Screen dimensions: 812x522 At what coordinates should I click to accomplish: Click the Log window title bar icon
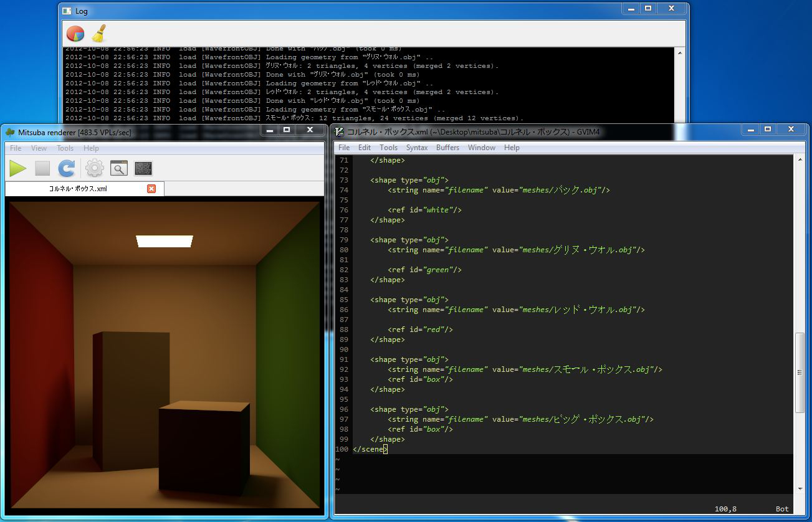coord(67,11)
